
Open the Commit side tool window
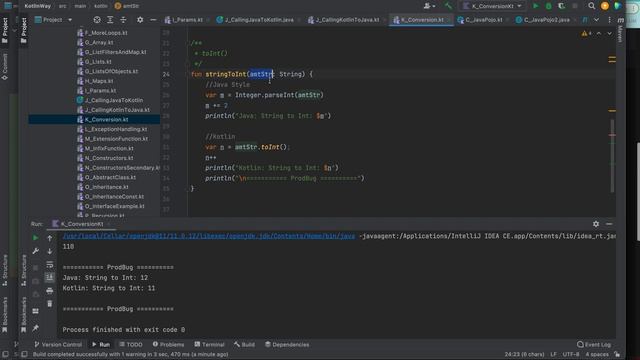coord(5,66)
